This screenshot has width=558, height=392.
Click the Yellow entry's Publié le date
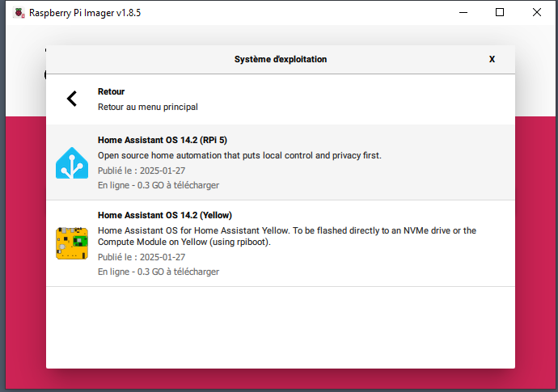coord(142,257)
